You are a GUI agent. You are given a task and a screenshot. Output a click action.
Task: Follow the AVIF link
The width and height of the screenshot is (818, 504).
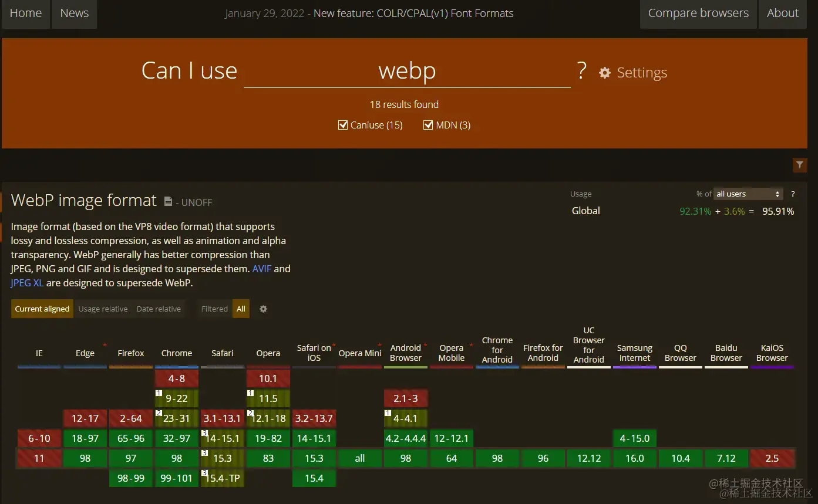point(262,269)
